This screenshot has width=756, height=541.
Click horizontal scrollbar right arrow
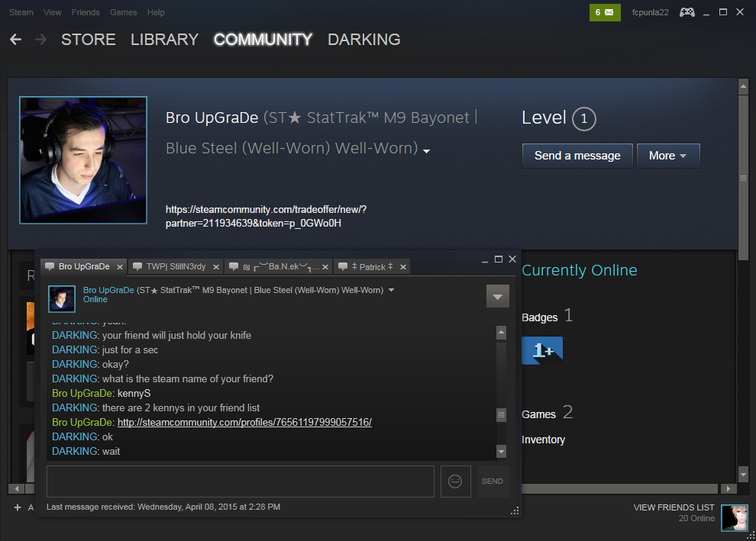pos(728,488)
